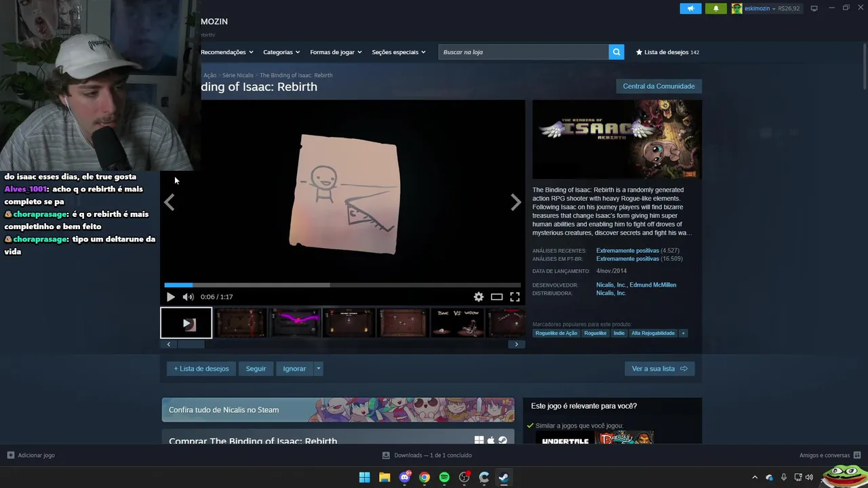Open the Ignorar options dropdown arrow
The image size is (868, 488).
318,369
